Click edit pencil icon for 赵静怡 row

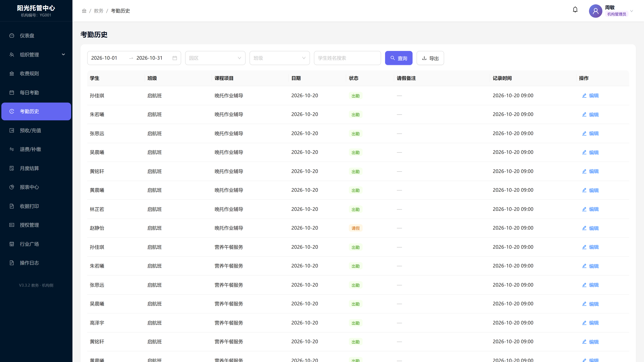coord(584,228)
